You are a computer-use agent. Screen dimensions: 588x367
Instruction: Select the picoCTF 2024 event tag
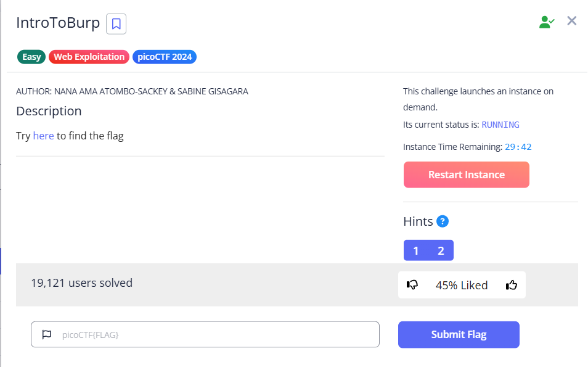[165, 57]
